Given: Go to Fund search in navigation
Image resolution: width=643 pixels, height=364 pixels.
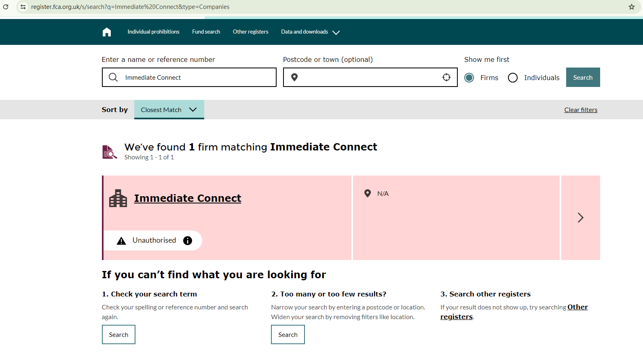Looking at the screenshot, I should (206, 32).
